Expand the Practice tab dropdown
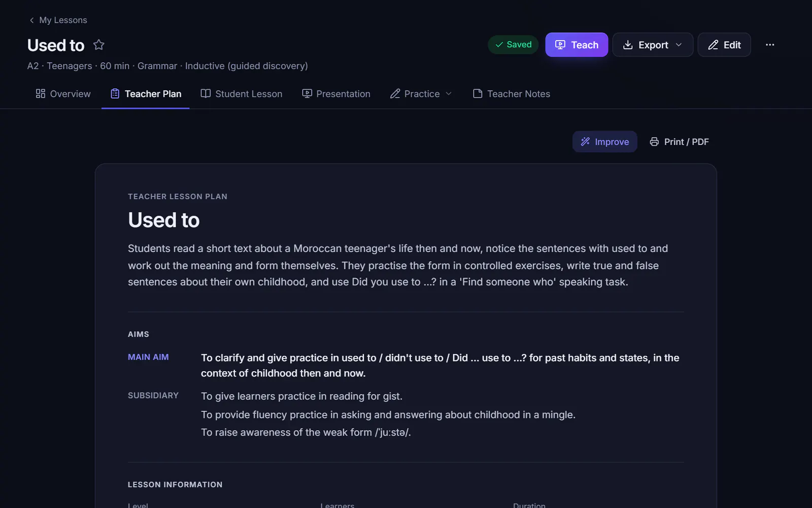Image resolution: width=812 pixels, height=508 pixels. pyautogui.click(x=421, y=94)
